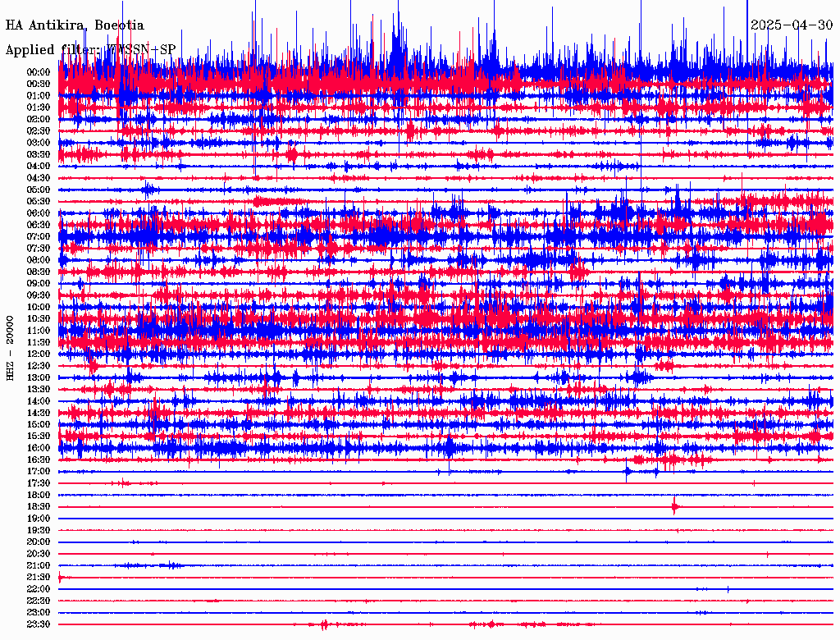
Task: Select the 13:30 time label
Action: click(x=39, y=390)
